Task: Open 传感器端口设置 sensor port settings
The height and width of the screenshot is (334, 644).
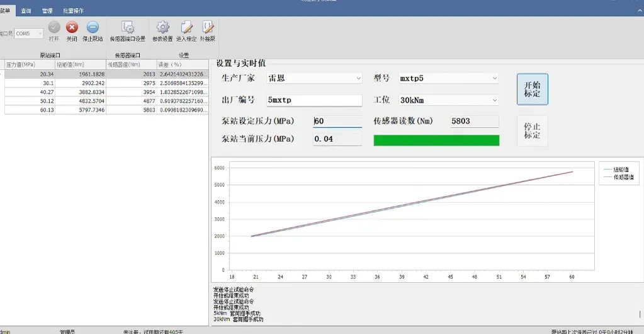Action: (128, 28)
